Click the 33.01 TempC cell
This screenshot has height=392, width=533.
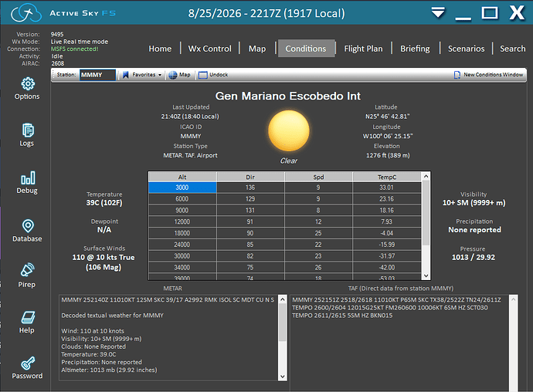[x=387, y=188]
